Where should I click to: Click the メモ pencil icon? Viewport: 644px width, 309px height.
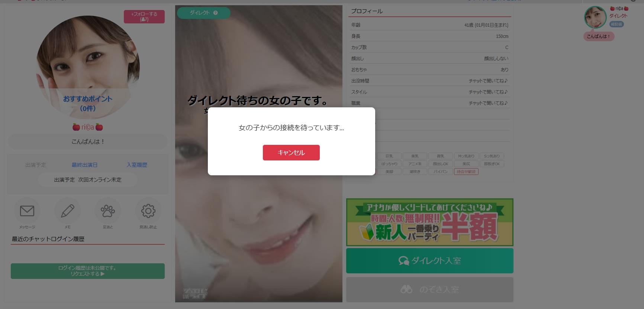click(x=67, y=211)
